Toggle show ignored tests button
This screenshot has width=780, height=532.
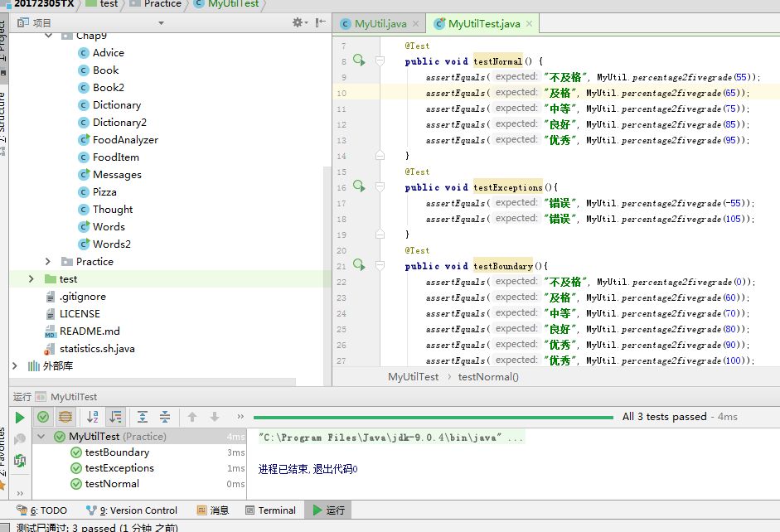[x=65, y=417]
